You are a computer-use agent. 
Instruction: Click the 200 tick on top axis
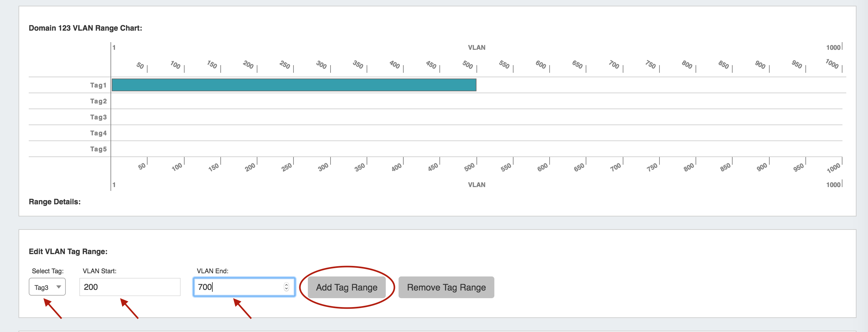click(x=248, y=65)
